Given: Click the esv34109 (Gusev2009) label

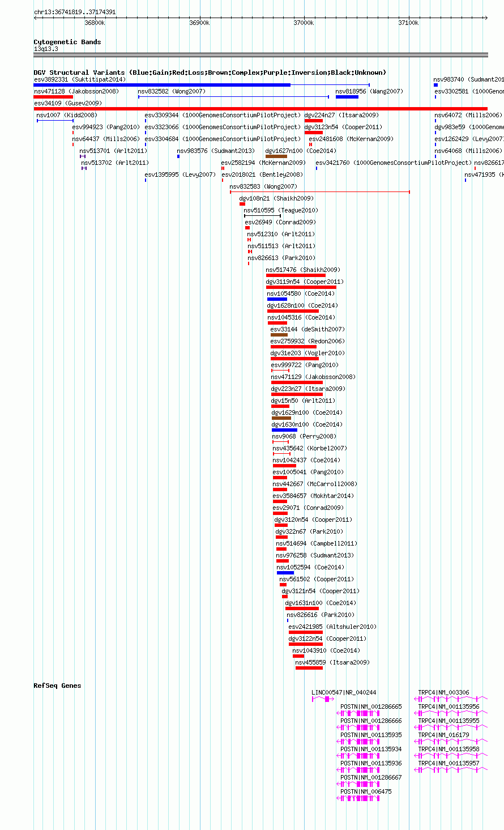Looking at the screenshot, I should pos(68,104).
